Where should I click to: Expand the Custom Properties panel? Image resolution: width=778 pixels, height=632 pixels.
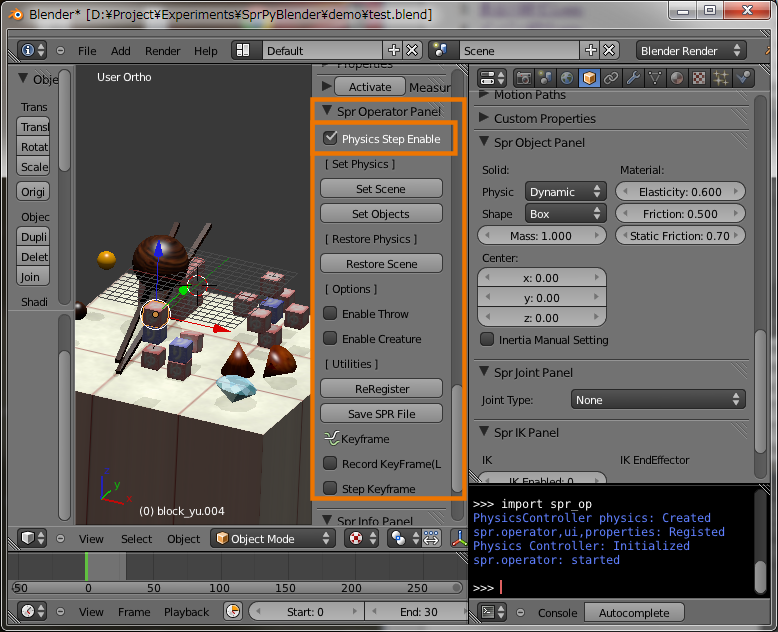[483, 118]
